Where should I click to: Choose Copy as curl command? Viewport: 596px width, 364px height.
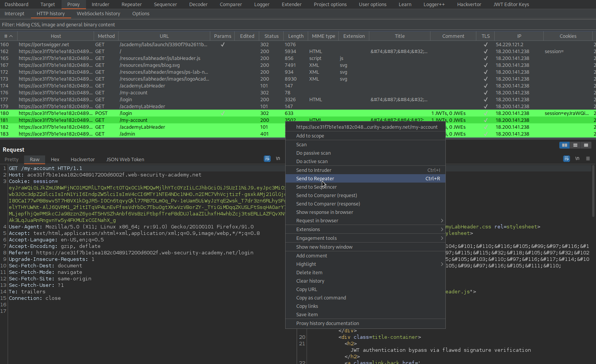pos(365,298)
